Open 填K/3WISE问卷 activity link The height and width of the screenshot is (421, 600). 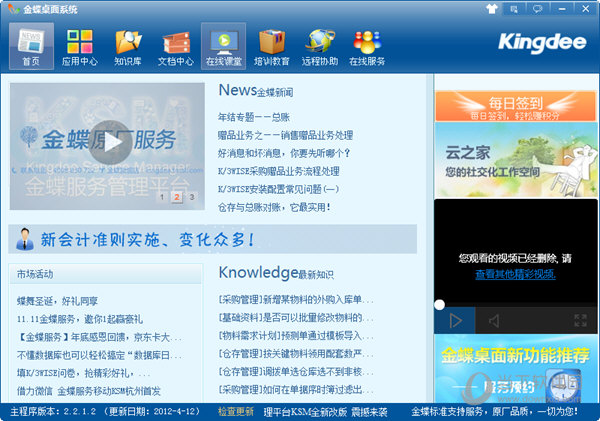(83, 373)
